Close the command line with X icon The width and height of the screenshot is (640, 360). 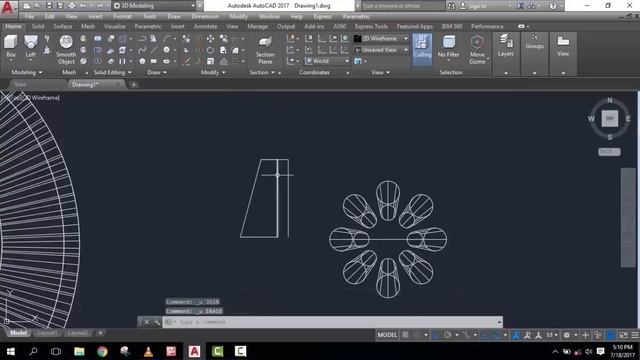pyautogui.click(x=146, y=322)
